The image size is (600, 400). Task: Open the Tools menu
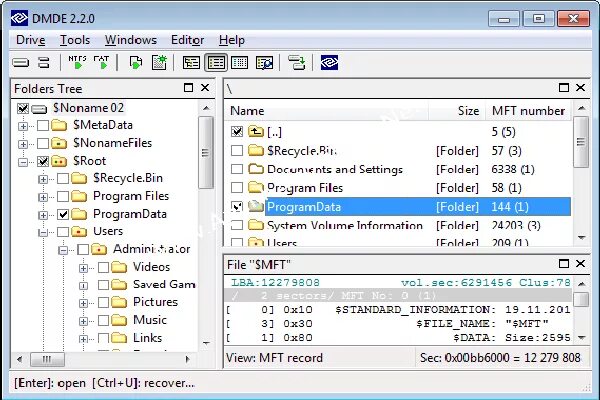click(75, 40)
